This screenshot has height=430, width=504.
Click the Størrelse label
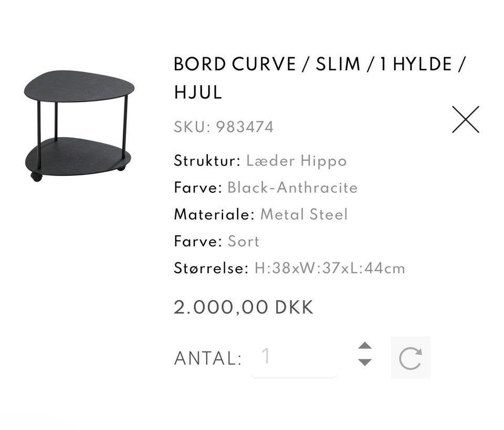(211, 268)
